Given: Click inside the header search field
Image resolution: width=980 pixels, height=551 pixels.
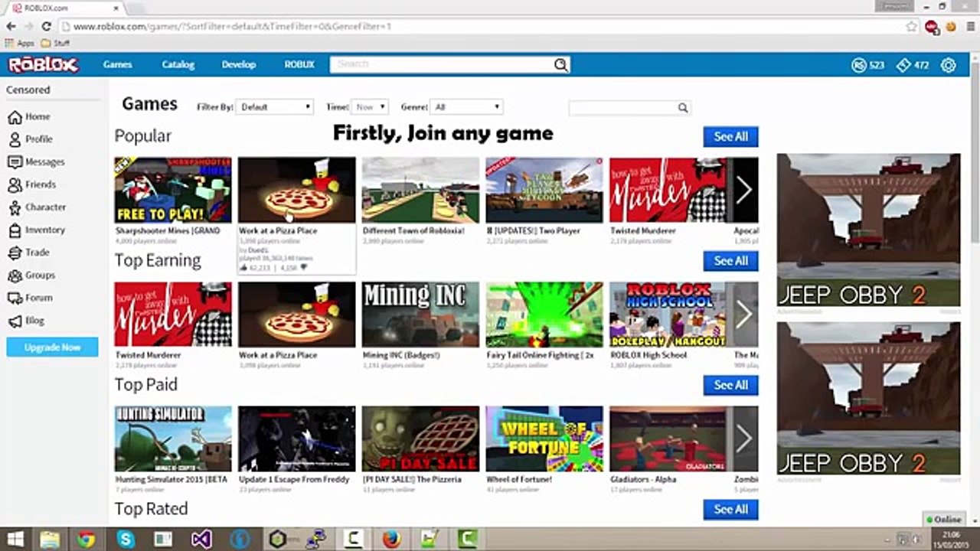Looking at the screenshot, I should tap(442, 65).
